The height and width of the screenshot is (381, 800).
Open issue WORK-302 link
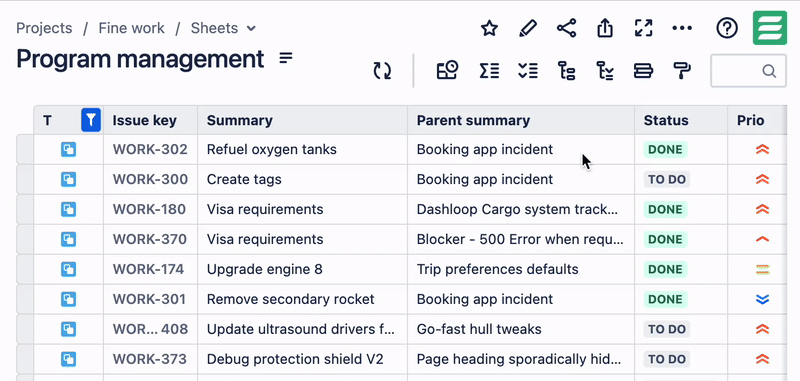[x=150, y=149]
